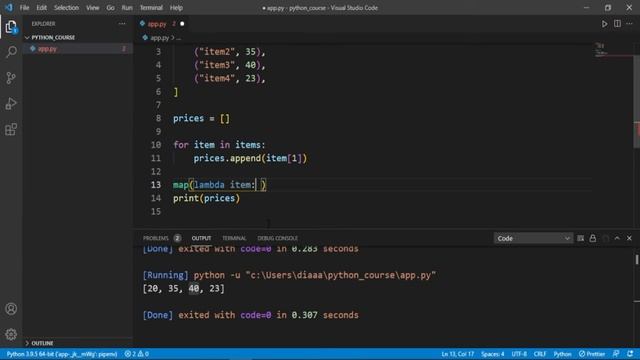The height and width of the screenshot is (360, 640).
Task: Open the output channel Code dropdown
Action: tap(533, 238)
